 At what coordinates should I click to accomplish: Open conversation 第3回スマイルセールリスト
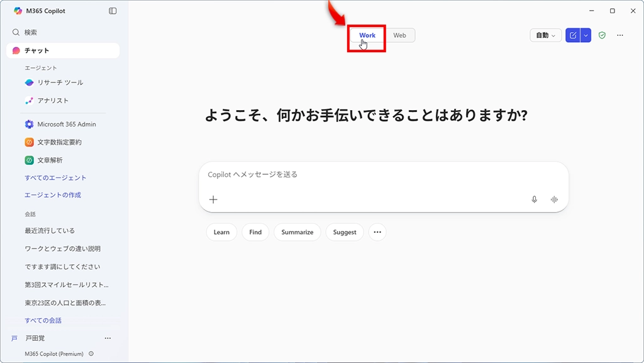point(67,285)
